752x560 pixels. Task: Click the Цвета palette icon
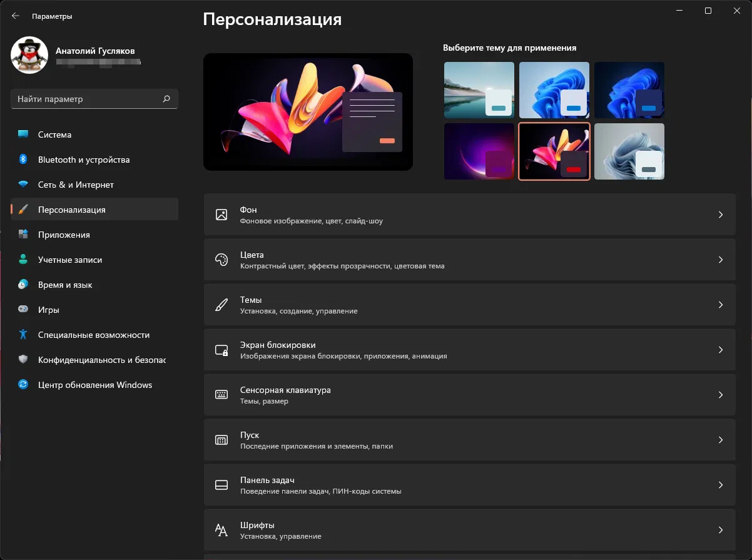pos(221,260)
